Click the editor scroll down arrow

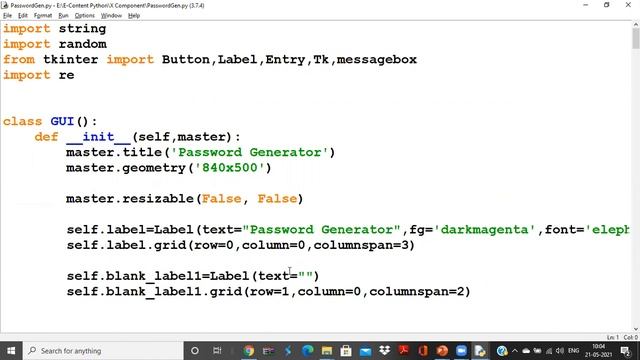point(636,329)
